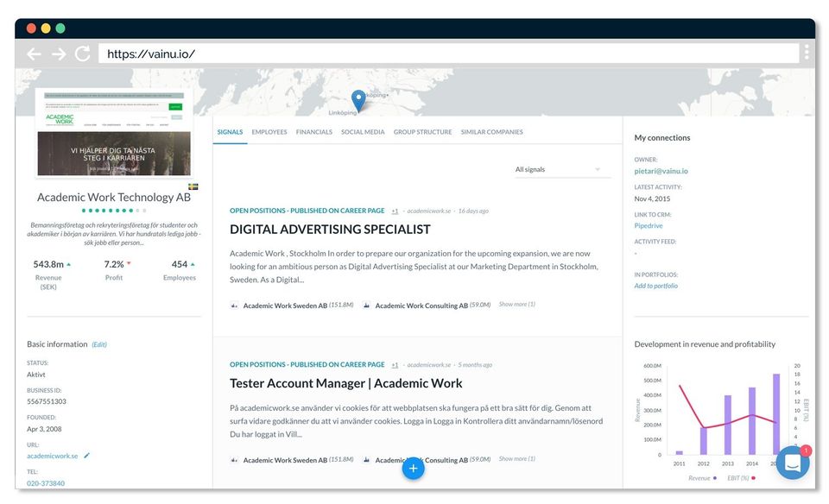This screenshot has width=829, height=504.
Task: Click icon before Academic Work Sweden AB in Tester signal
Action: (x=234, y=460)
